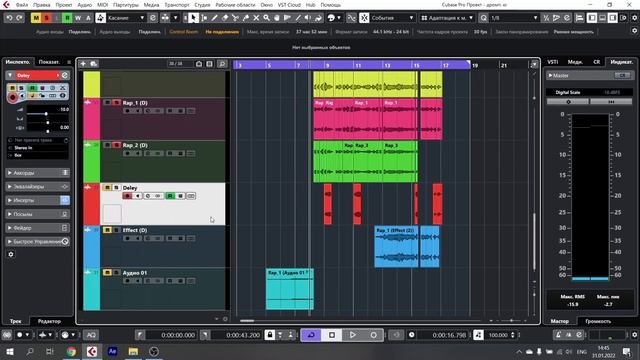Open the Файл menu

22,5
